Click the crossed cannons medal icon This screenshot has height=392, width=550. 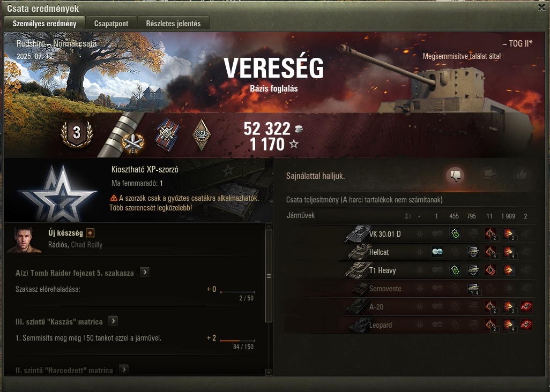133,144
